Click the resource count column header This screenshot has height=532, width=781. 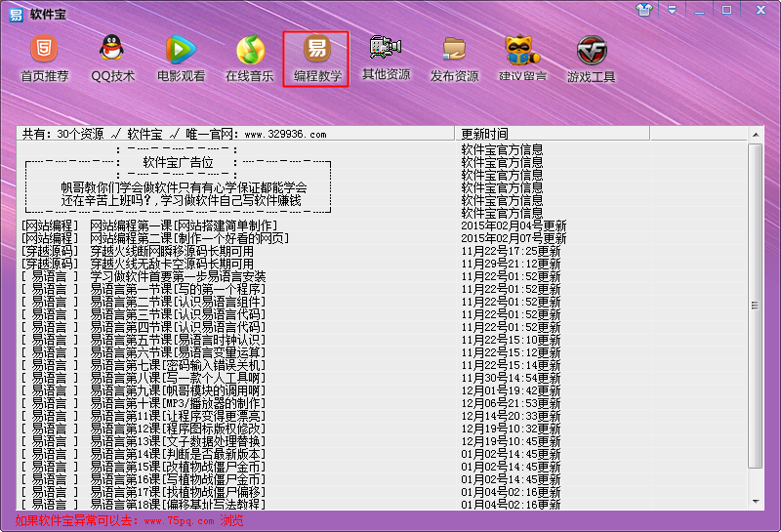pos(234,134)
